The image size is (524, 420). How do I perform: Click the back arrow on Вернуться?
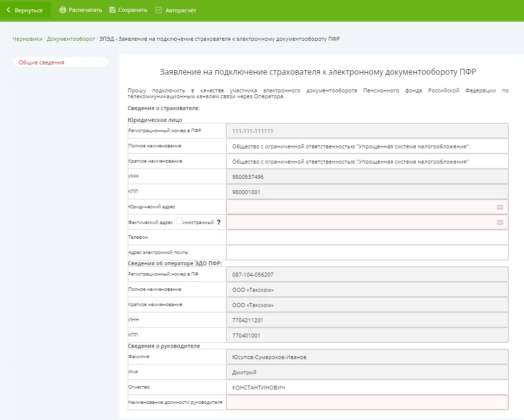point(8,10)
